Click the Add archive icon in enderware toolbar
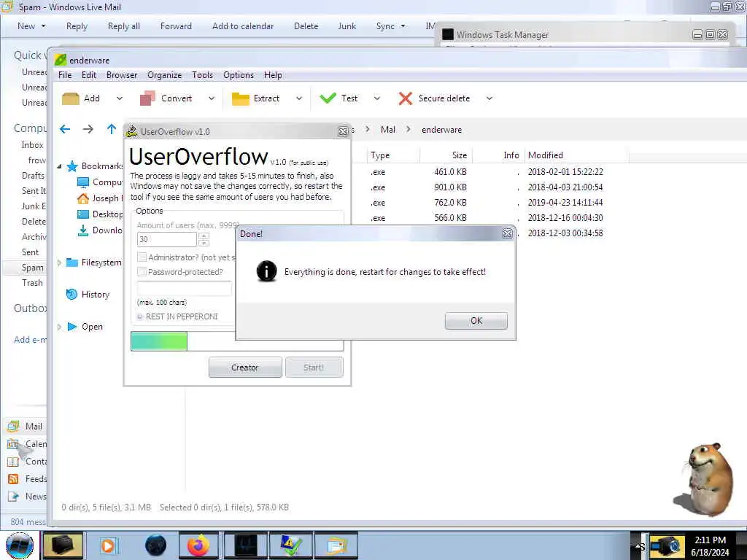Image resolution: width=747 pixels, height=560 pixels. pyautogui.click(x=71, y=98)
